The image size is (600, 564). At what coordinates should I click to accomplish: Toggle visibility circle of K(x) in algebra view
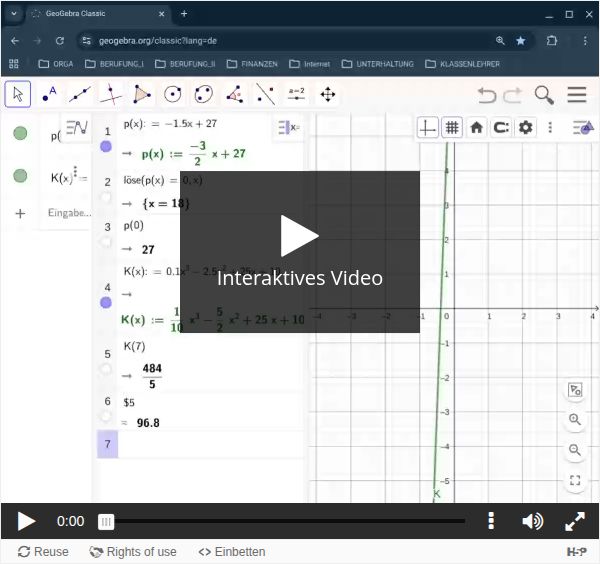20,176
